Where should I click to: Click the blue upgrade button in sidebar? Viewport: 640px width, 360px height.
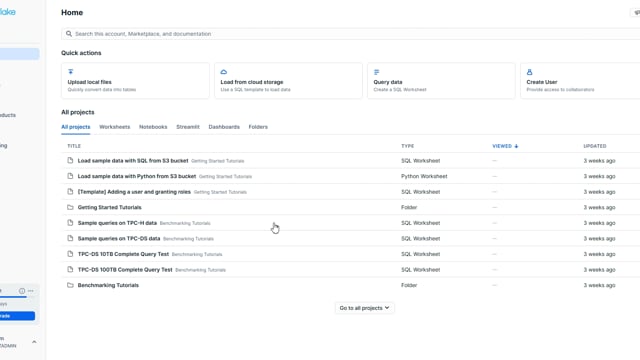coord(17,316)
